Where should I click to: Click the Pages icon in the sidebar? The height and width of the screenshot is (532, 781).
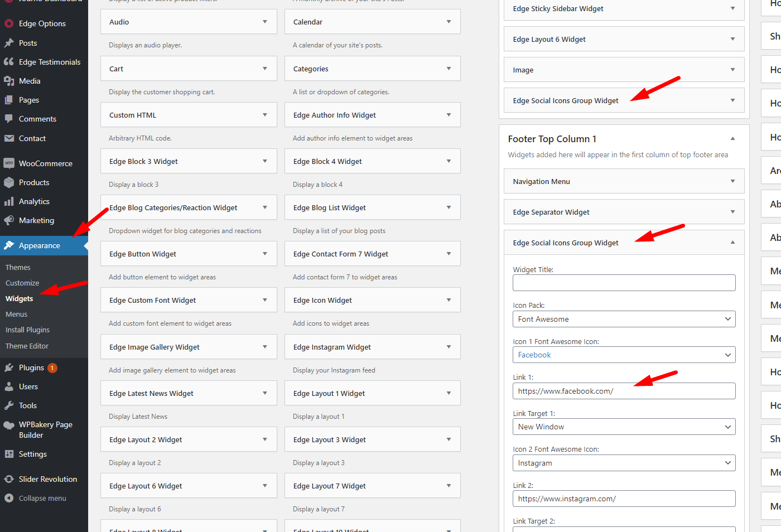click(9, 100)
